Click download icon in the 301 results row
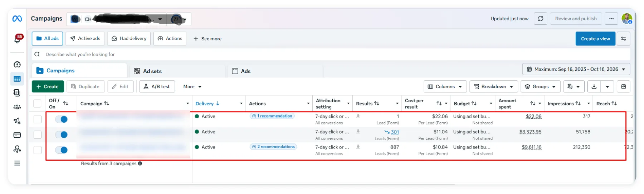 (x=358, y=131)
